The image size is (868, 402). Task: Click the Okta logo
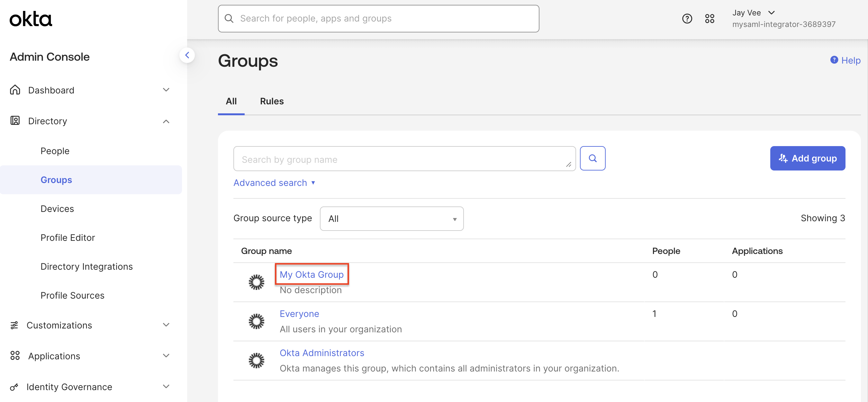[x=31, y=19]
